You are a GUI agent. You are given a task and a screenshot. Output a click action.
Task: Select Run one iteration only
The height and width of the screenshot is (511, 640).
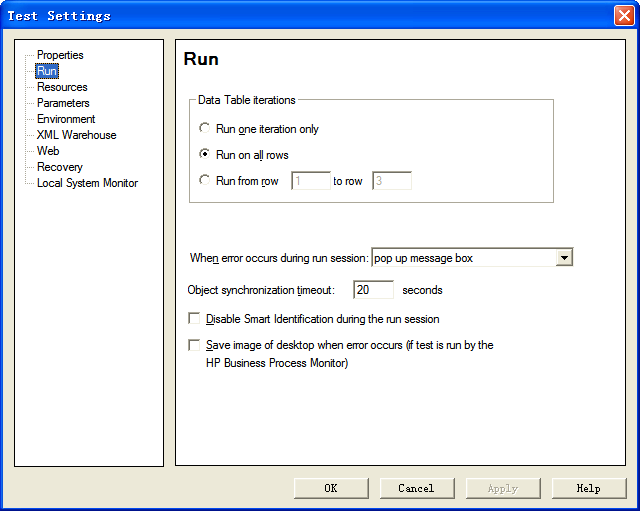click(204, 128)
